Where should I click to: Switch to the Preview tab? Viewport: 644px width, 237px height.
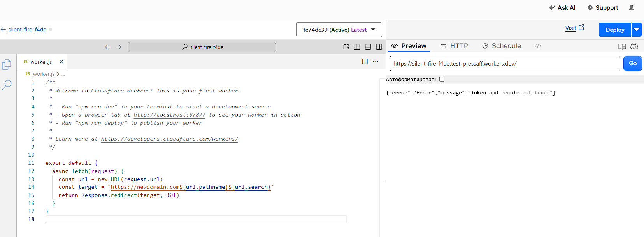409,46
